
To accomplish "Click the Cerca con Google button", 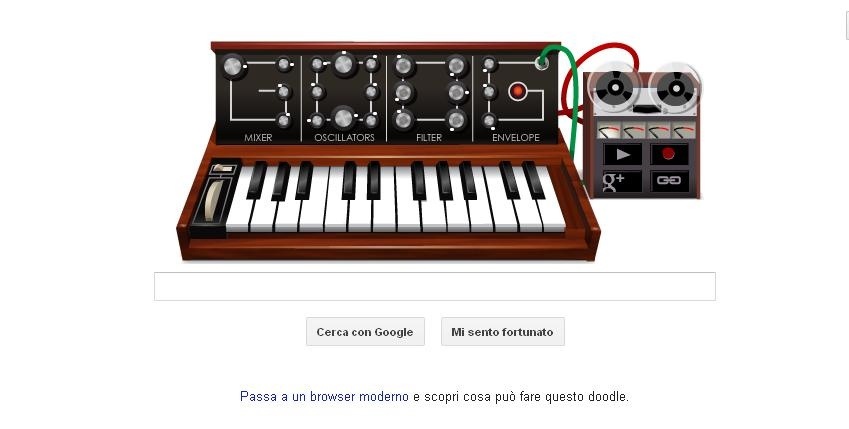I will click(365, 332).
